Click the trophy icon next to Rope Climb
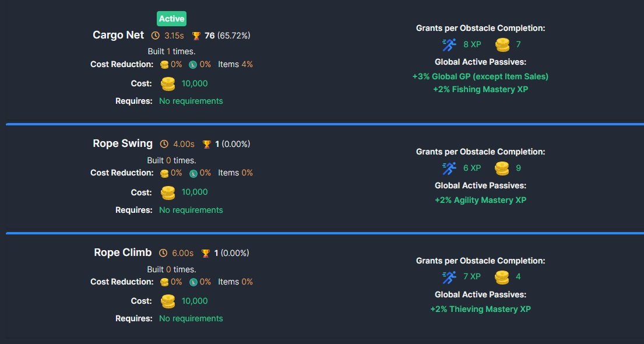The image size is (644, 344). click(x=206, y=253)
